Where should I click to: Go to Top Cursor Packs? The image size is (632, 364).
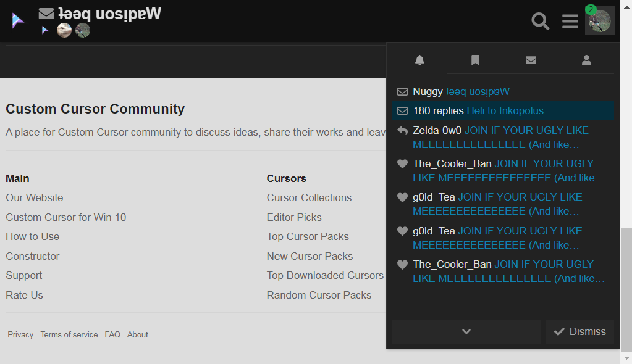point(308,236)
